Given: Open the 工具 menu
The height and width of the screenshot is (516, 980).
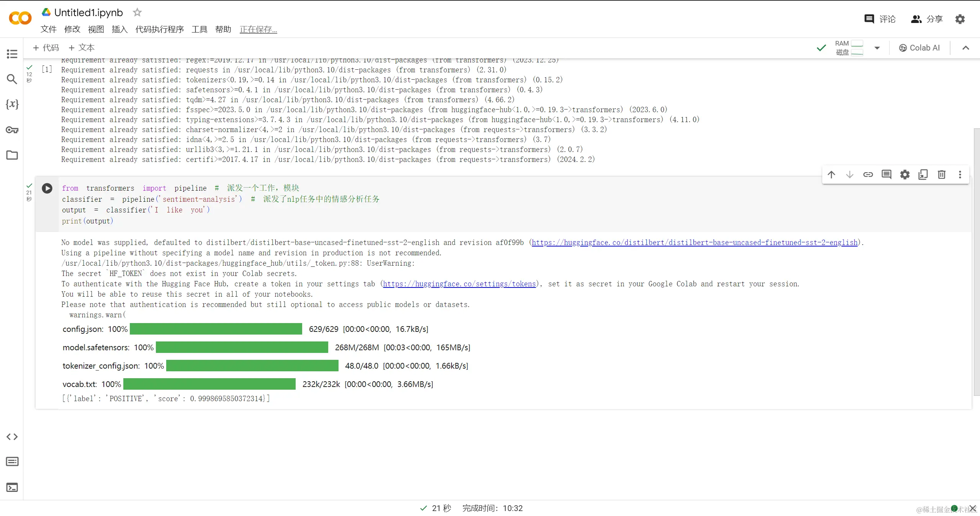Looking at the screenshot, I should [x=199, y=29].
